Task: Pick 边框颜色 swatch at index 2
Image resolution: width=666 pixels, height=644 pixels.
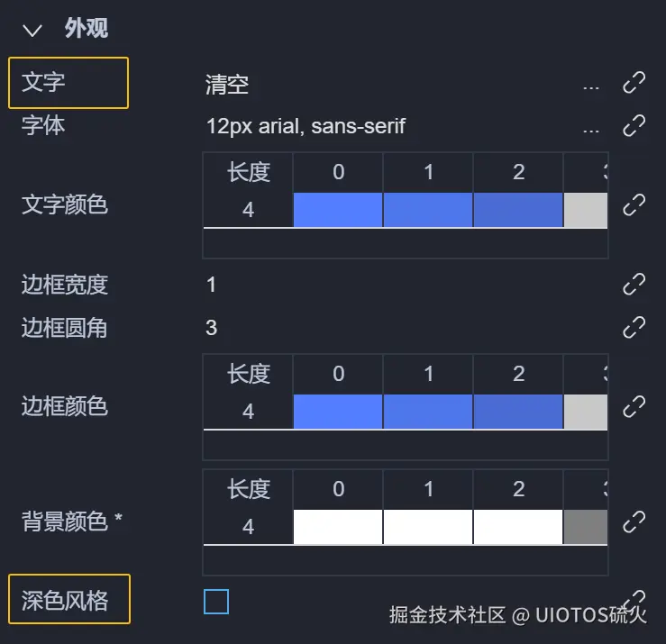Action: (x=518, y=411)
